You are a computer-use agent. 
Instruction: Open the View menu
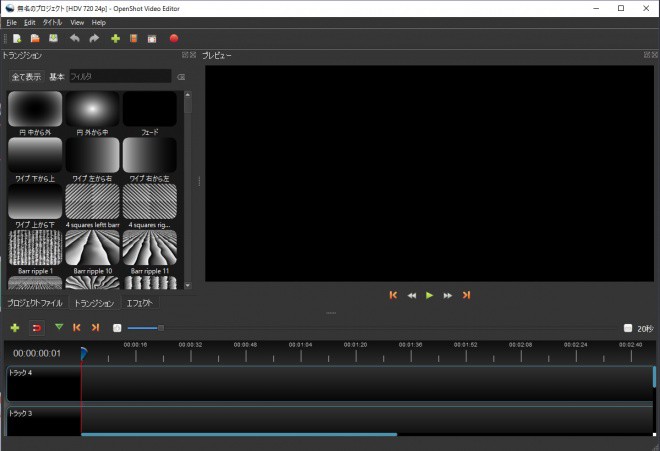tap(77, 23)
